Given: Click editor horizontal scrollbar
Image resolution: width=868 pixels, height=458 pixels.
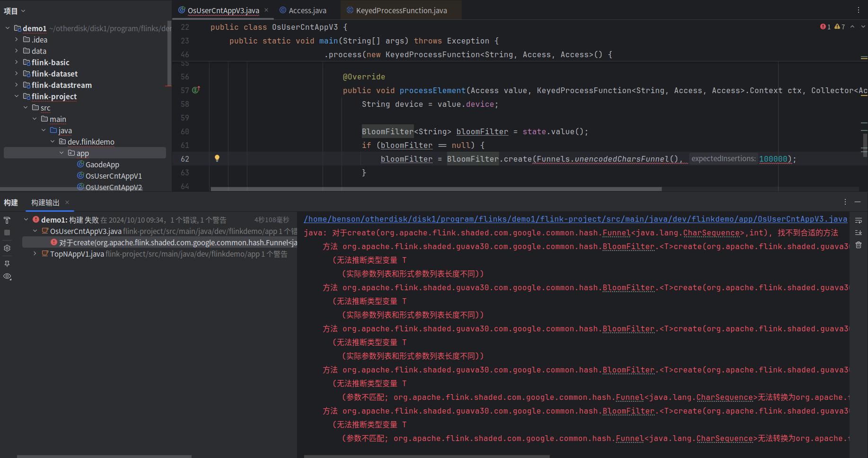Looking at the screenshot, I should point(436,189).
